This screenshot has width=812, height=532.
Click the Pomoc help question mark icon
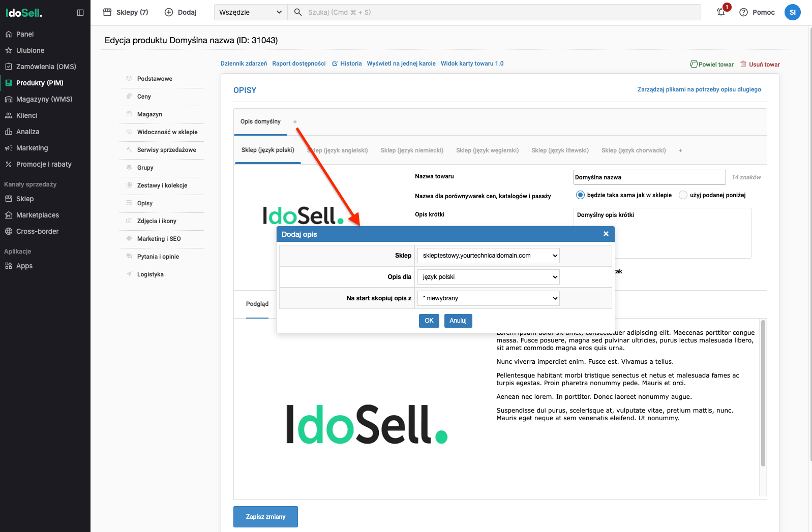(x=743, y=12)
